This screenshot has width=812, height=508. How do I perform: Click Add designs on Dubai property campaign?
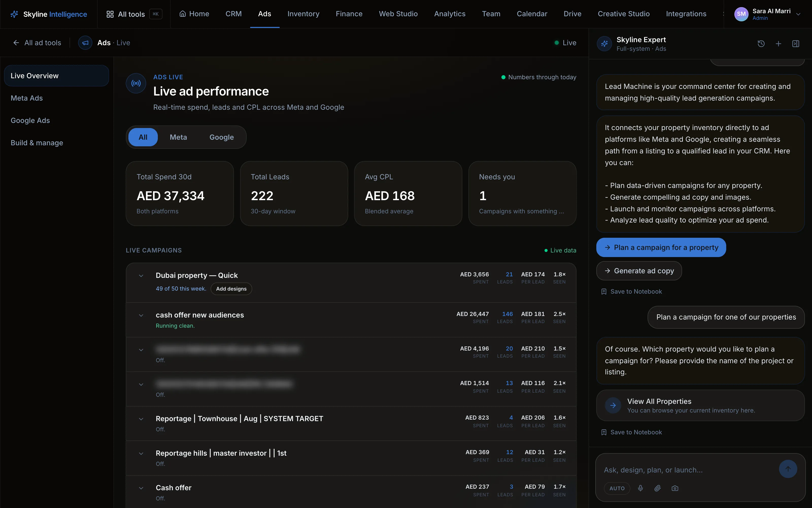click(231, 289)
